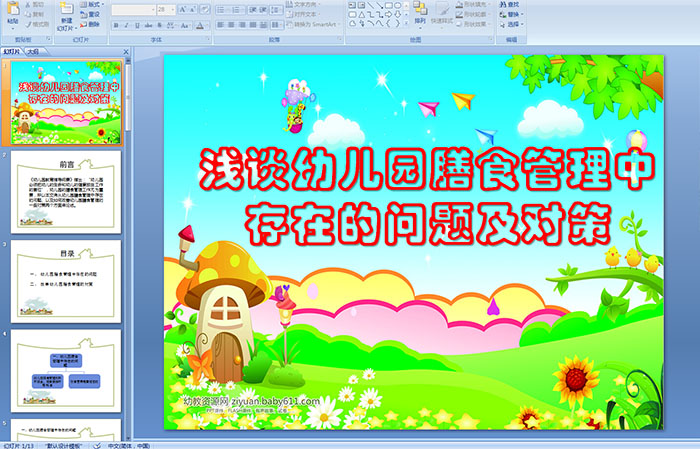Open the Font dialog launcher (字体 group)
This screenshot has width=700, height=449.
point(208,39)
